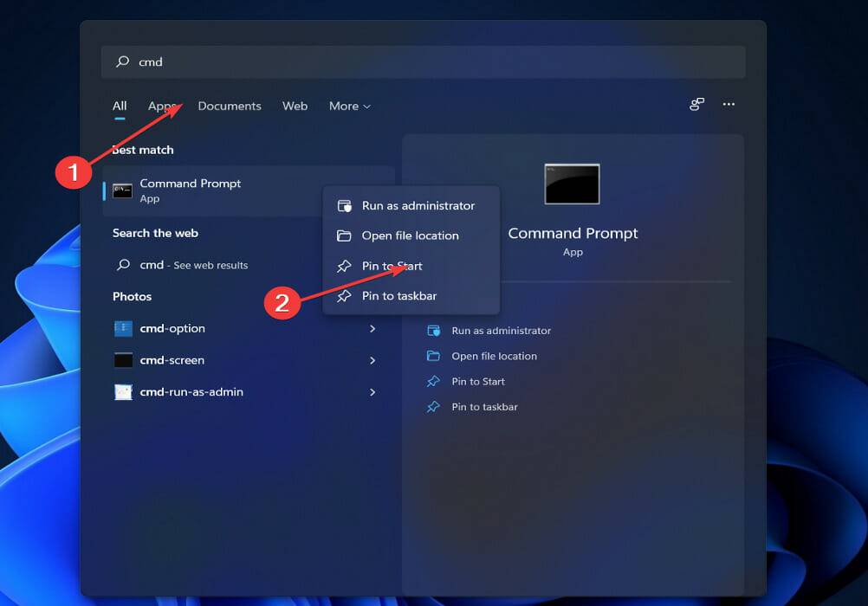Select Run as administrator in context menu

(418, 205)
